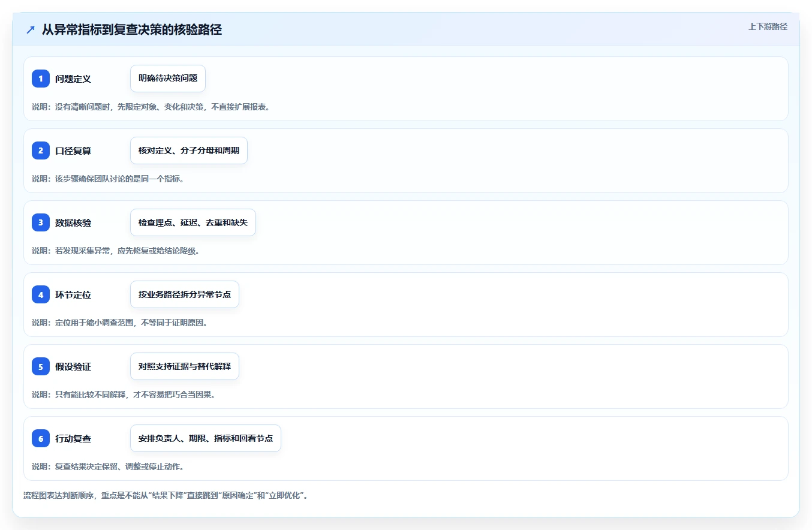Click the 假设验证 step title
The image size is (812, 530).
tap(73, 366)
